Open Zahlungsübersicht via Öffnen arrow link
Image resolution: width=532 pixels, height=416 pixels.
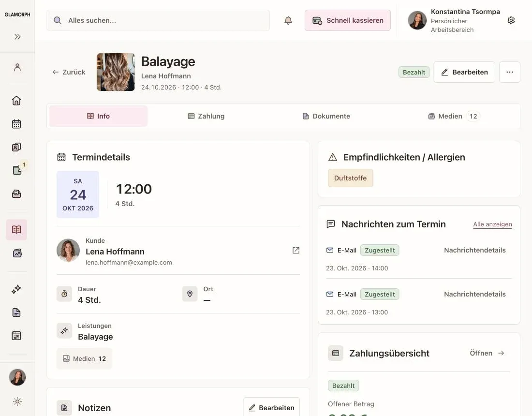487,353
